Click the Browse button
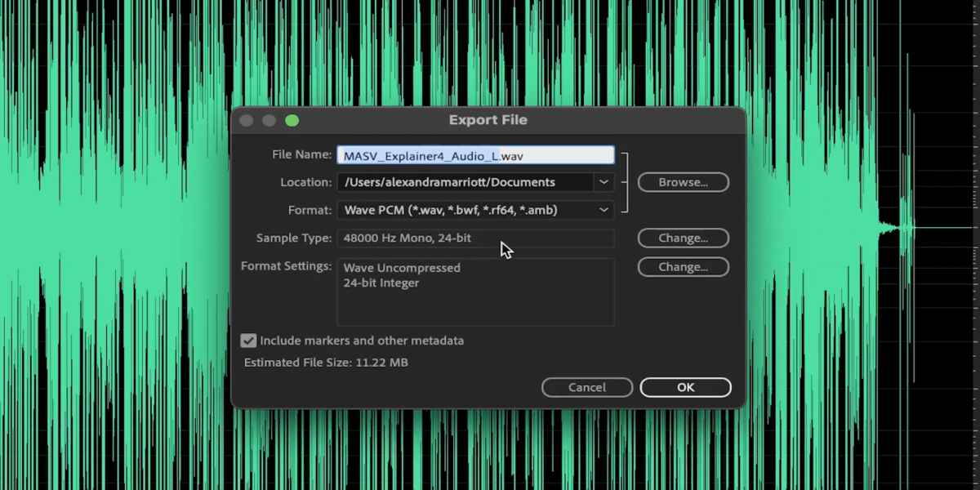 [x=683, y=182]
